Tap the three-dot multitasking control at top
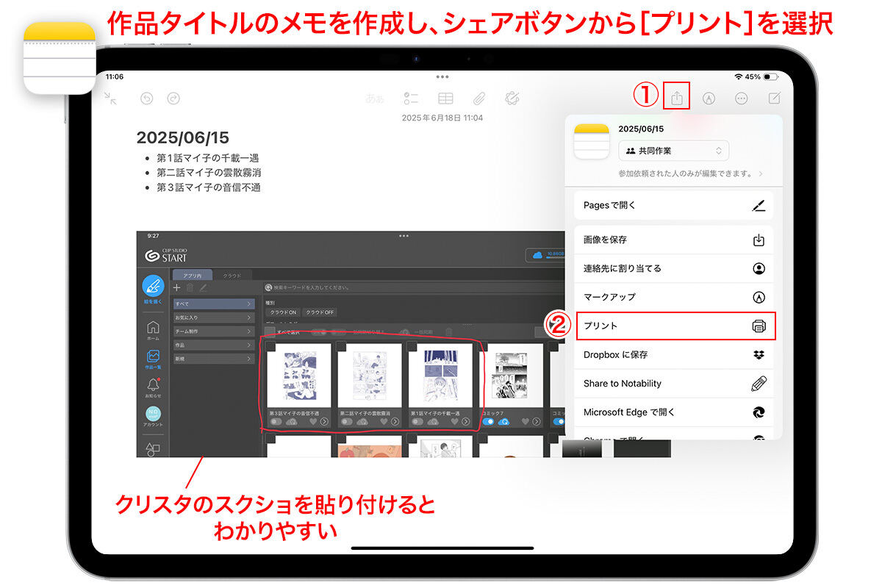This screenshot has width=882, height=588. [x=442, y=76]
